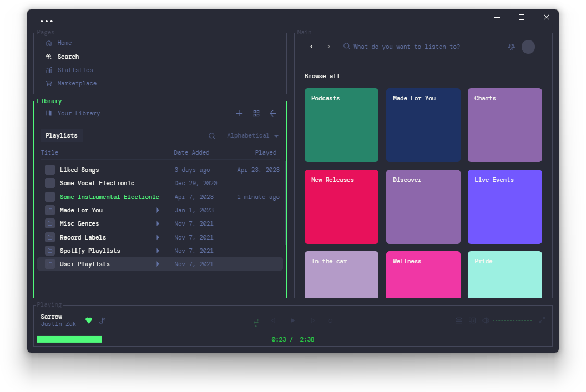The width and height of the screenshot is (586, 392).
Task: Switch library to grid view
Action: click(256, 114)
